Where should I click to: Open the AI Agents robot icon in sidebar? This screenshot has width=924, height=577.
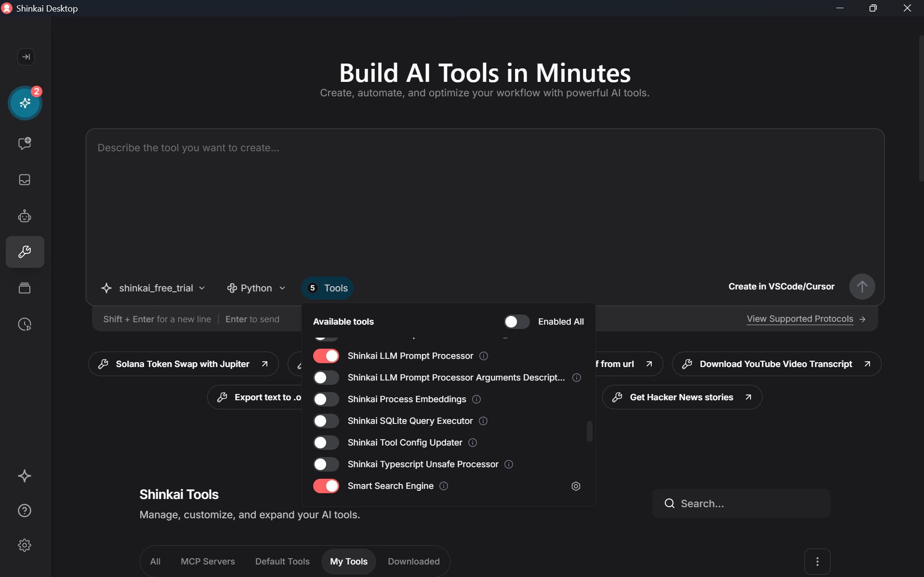(25, 216)
